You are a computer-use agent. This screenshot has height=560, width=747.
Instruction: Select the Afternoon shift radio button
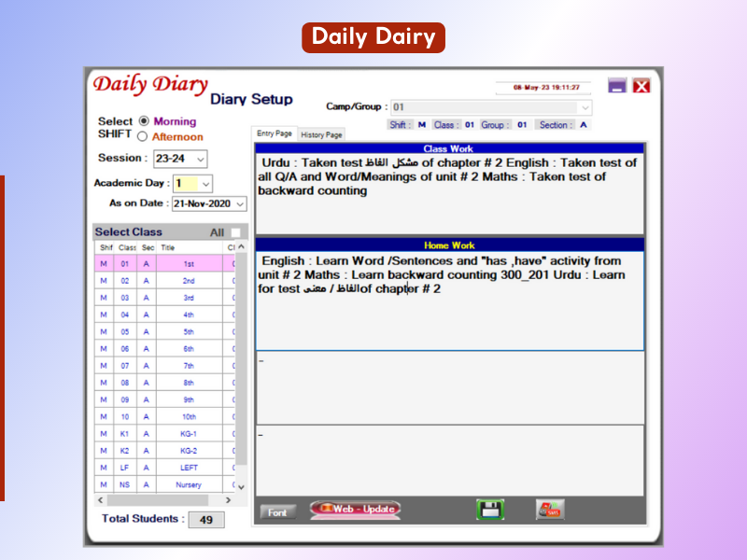[144, 137]
